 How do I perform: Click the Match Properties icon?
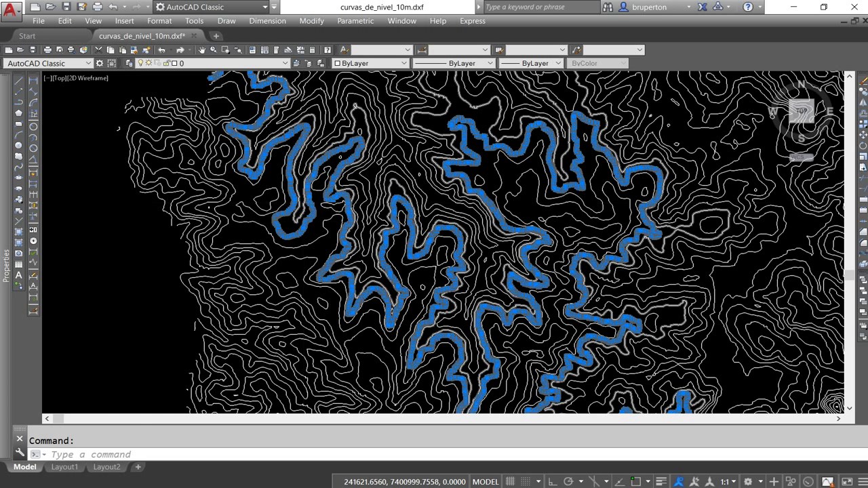click(x=134, y=50)
